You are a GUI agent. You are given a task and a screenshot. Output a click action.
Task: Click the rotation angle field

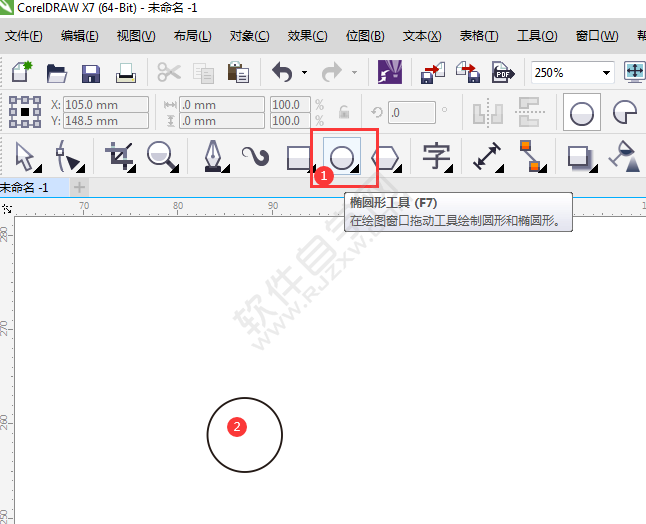412,112
